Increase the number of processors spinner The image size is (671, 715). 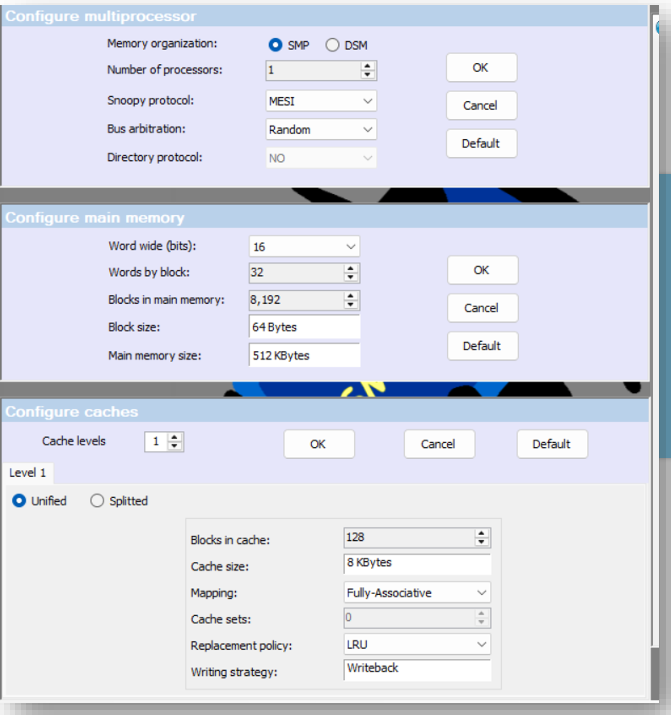tap(367, 66)
